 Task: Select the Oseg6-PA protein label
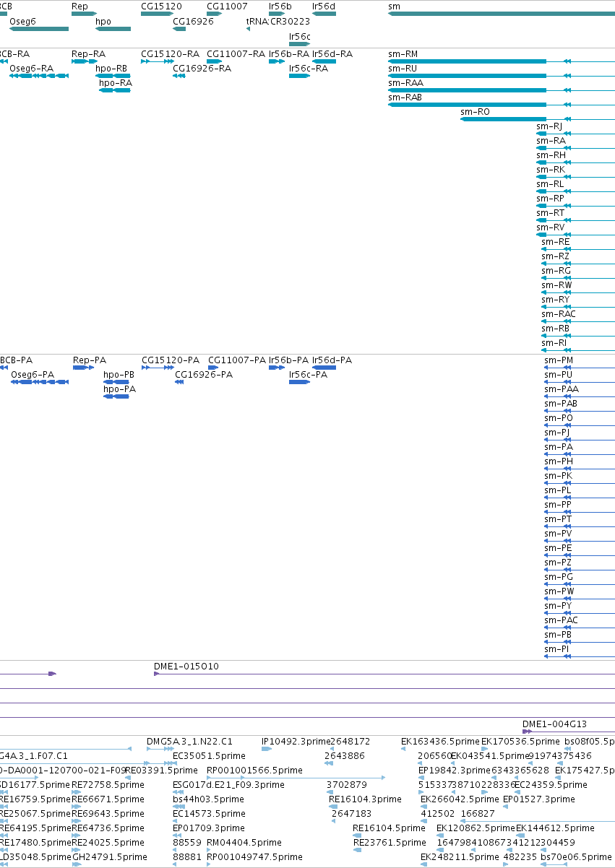[33, 375]
